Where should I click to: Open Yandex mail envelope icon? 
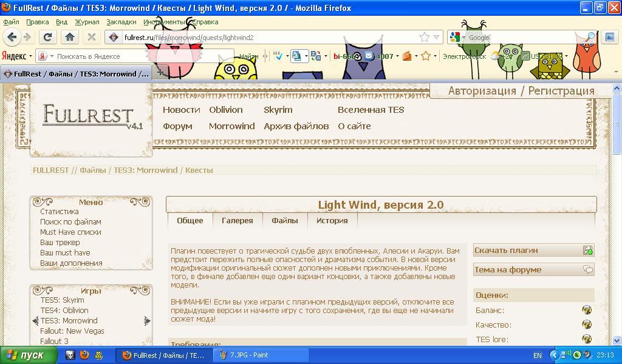[369, 56]
